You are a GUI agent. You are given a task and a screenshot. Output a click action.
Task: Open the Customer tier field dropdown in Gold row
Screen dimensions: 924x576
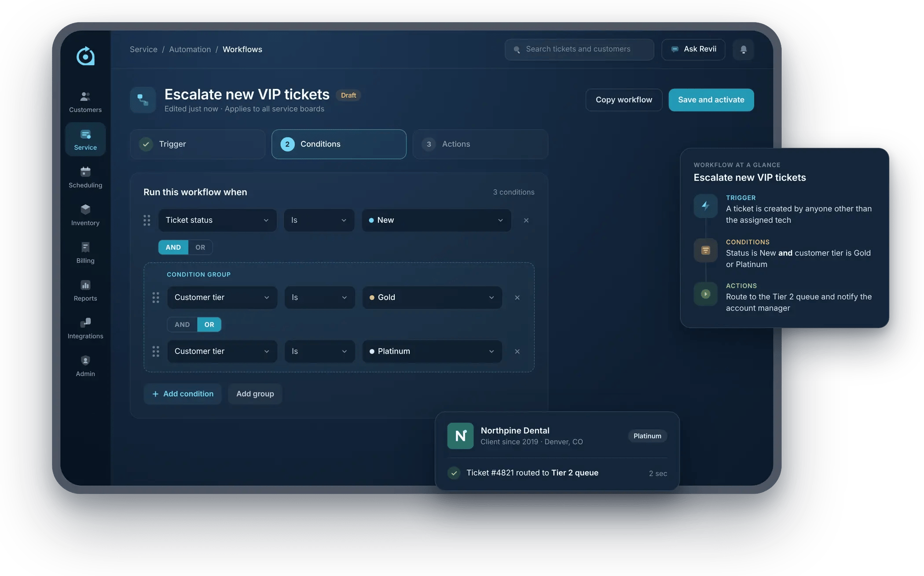tap(222, 298)
